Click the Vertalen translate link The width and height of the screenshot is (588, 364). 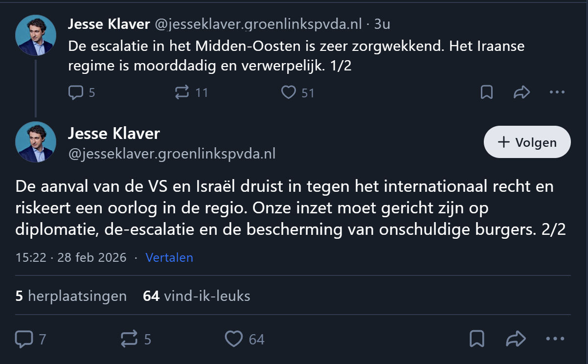(169, 257)
